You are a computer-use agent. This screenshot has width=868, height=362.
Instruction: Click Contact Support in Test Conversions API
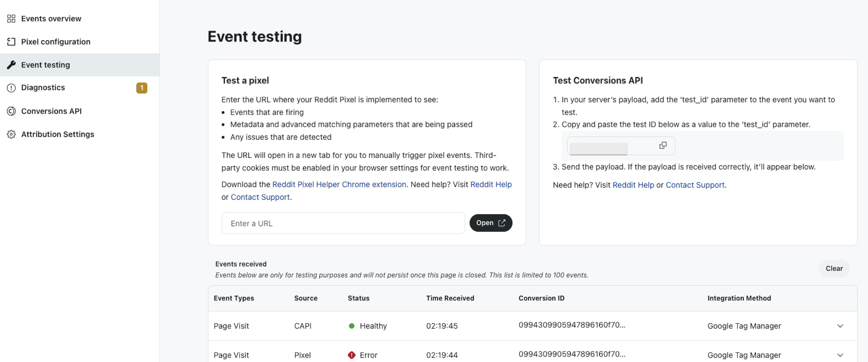[x=695, y=185]
